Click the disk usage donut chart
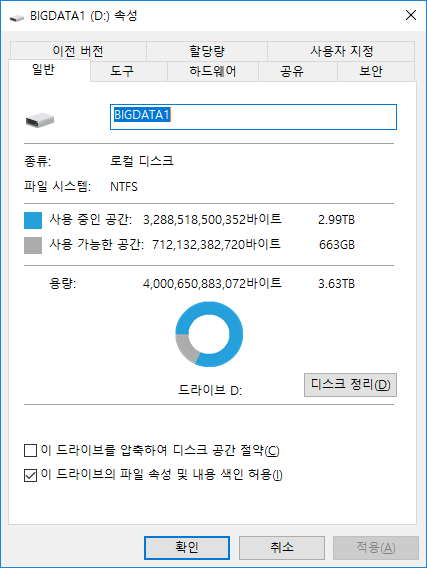Screen dimensions: 427x568 pos(209,334)
